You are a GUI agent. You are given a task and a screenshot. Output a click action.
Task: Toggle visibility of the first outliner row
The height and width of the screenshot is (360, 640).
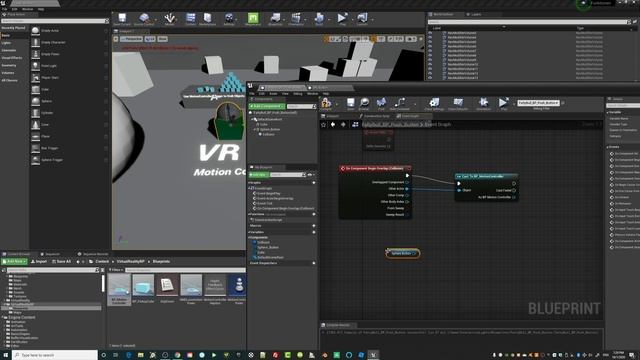(x=430, y=33)
